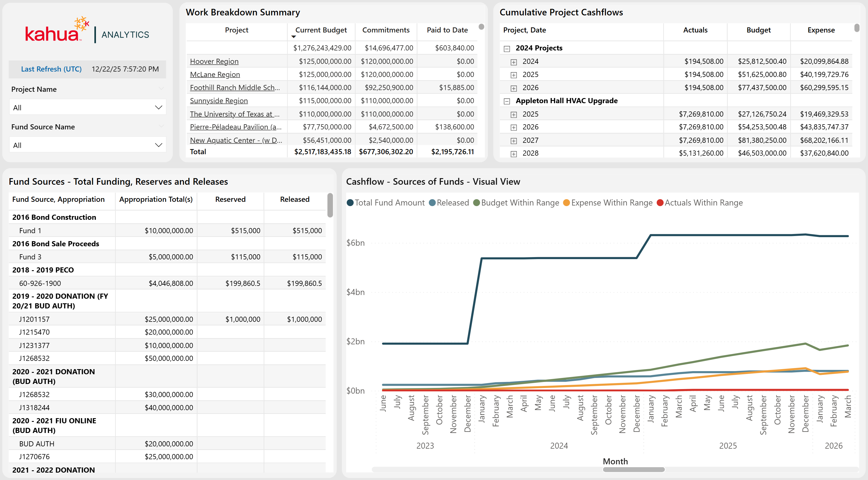Clear selections icon beside Project Name

click(161, 89)
